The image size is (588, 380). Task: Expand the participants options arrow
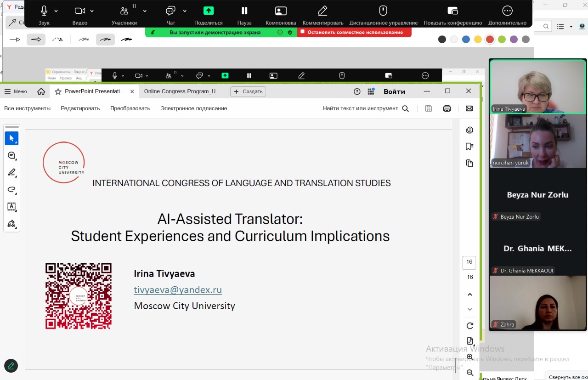145,11
